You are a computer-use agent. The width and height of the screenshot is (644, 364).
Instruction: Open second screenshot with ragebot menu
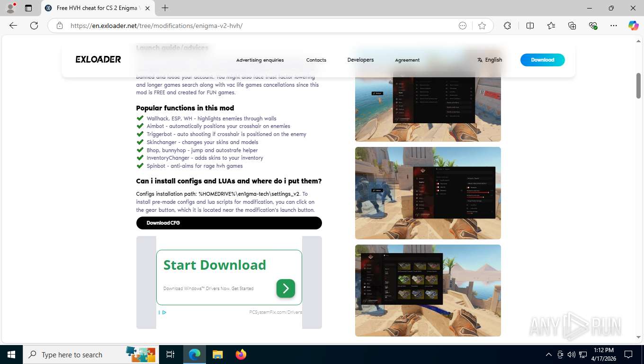tap(428, 193)
